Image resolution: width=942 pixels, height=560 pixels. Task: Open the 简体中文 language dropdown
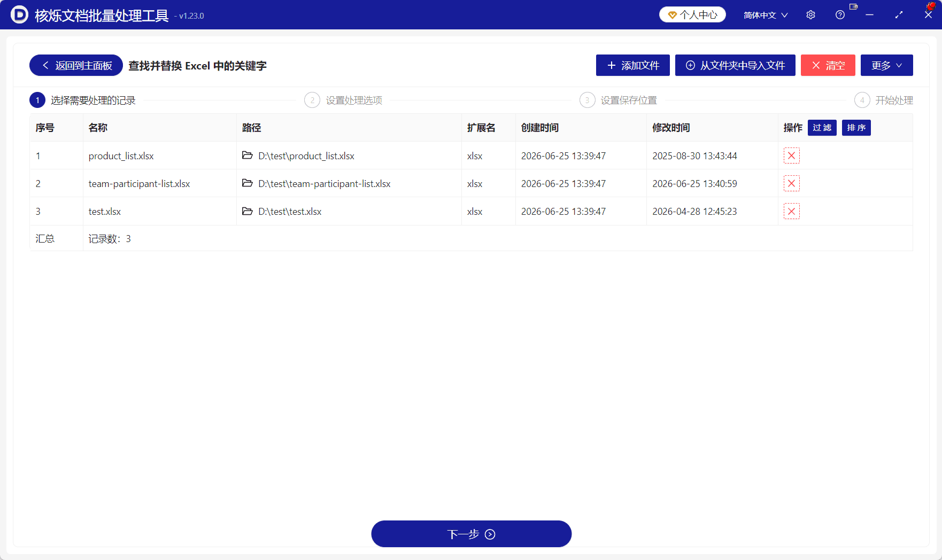pyautogui.click(x=766, y=15)
